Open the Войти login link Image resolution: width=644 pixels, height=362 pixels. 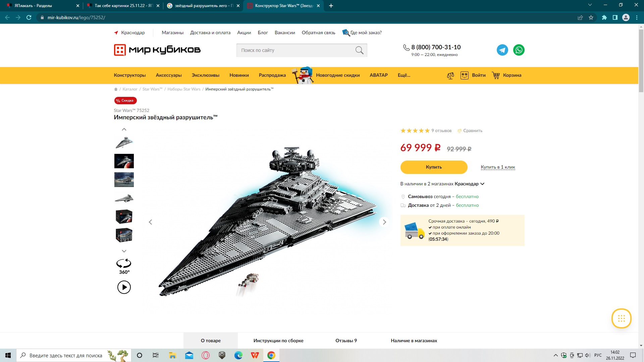click(479, 75)
